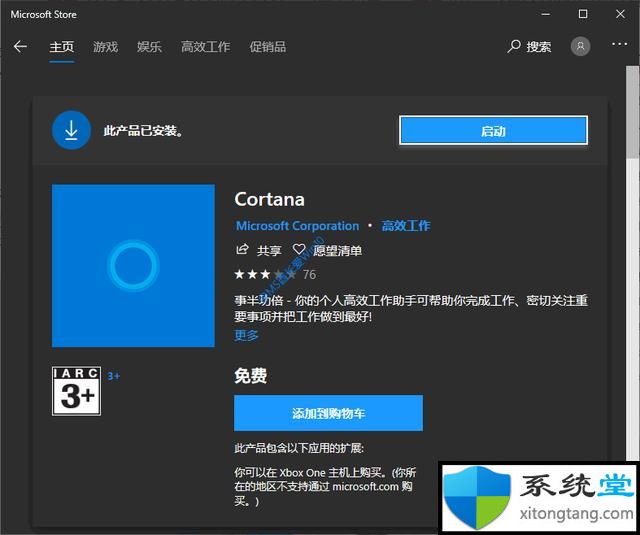This screenshot has height=535, width=640.
Task: Click the vertical scrollbar thumb
Action: tap(633, 112)
